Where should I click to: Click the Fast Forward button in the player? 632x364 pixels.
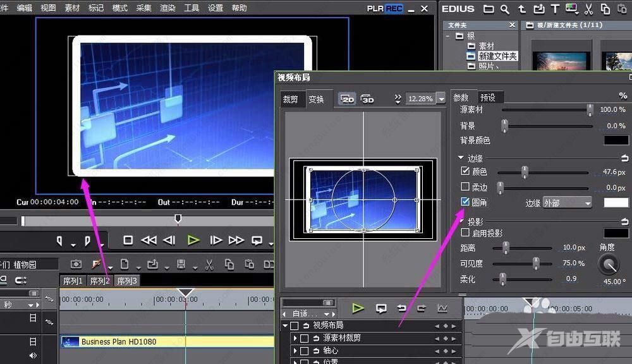(236, 241)
